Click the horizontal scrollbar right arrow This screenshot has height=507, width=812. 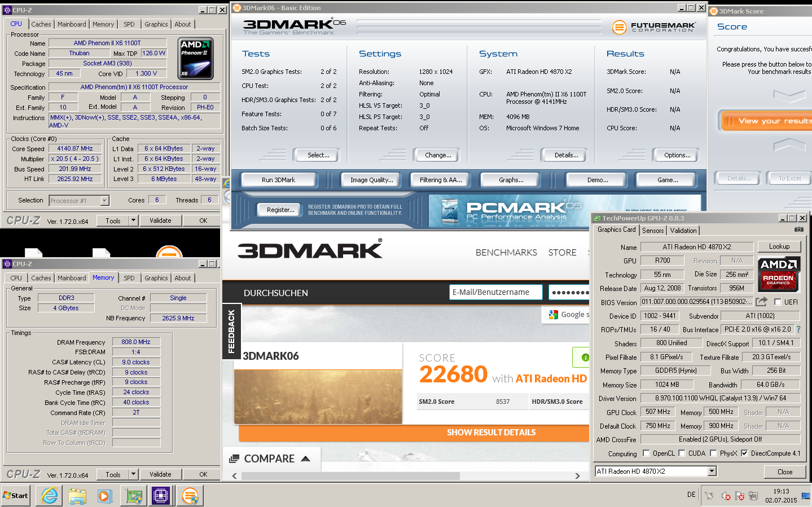[x=577, y=476]
